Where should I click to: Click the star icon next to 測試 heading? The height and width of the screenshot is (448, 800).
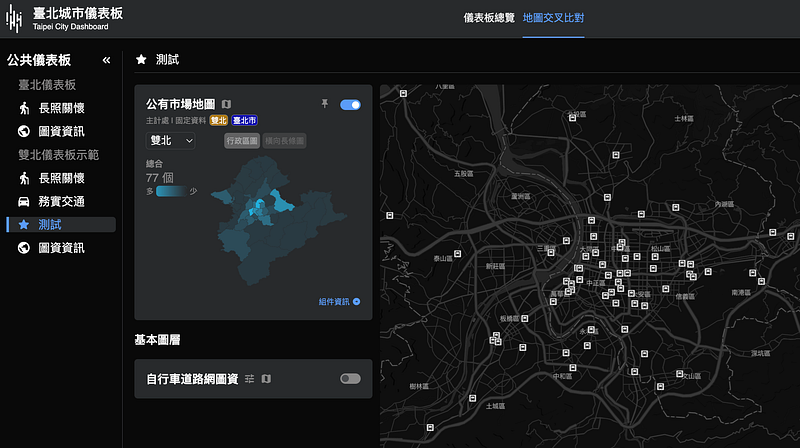click(x=141, y=60)
